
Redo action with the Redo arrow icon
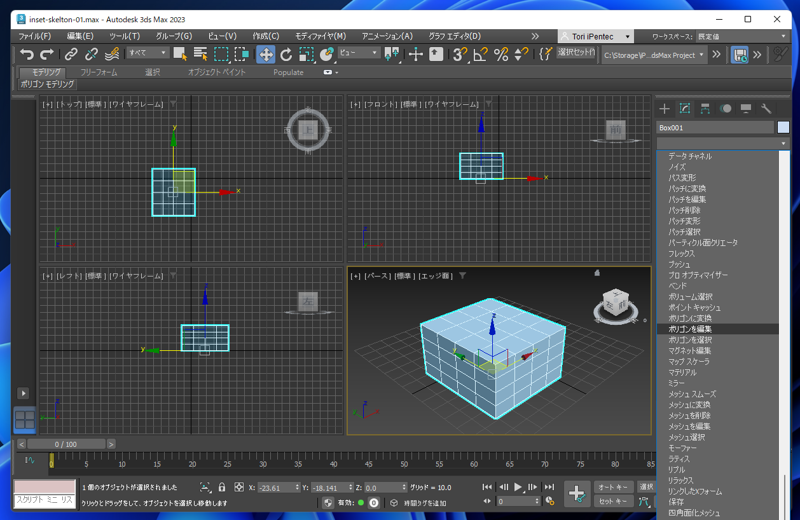click(46, 54)
